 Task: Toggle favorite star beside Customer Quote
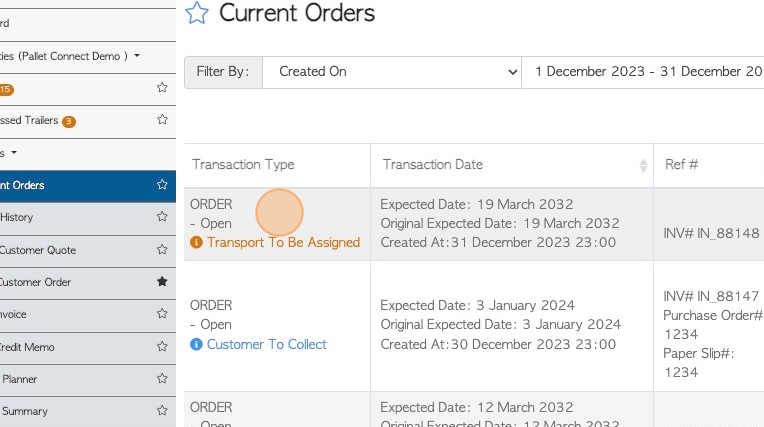coord(162,249)
